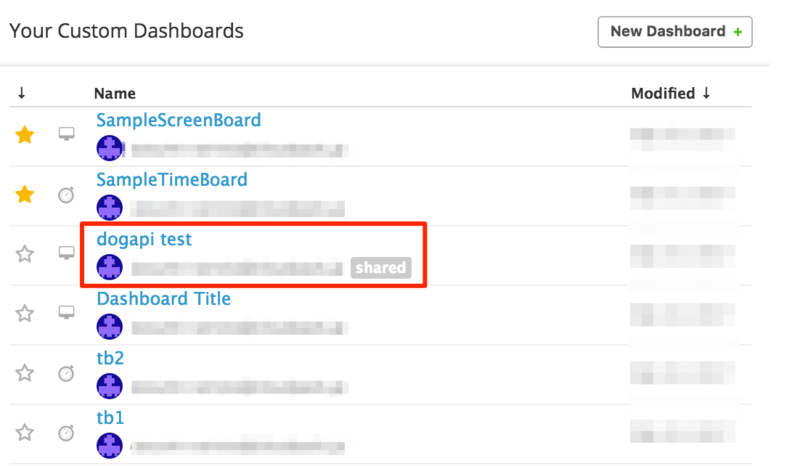Sort dashboards by Modified column
The image size is (800, 466).
670,93
